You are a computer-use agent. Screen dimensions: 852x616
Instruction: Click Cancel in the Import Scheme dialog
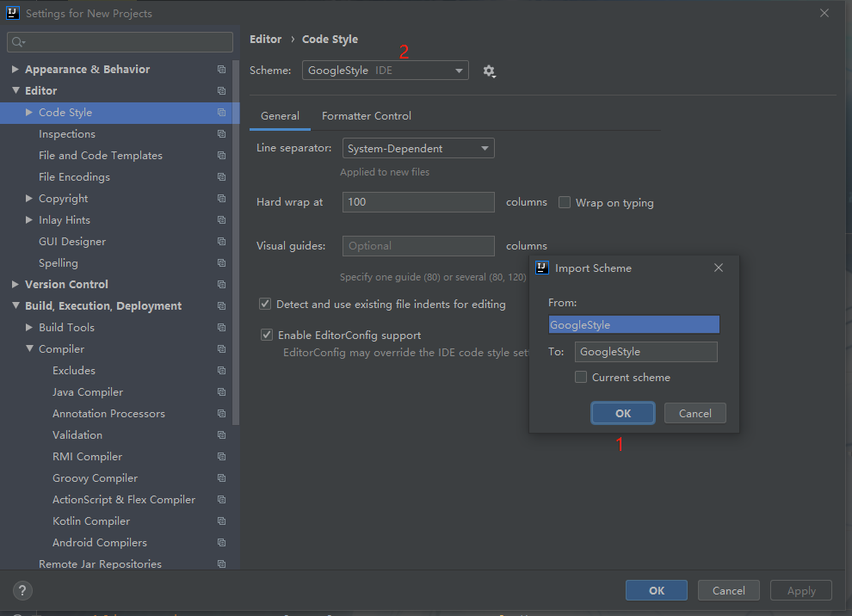695,413
